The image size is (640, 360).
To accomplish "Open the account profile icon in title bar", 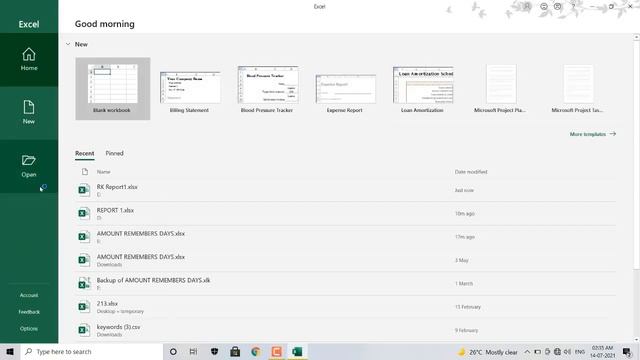I will (x=527, y=6).
